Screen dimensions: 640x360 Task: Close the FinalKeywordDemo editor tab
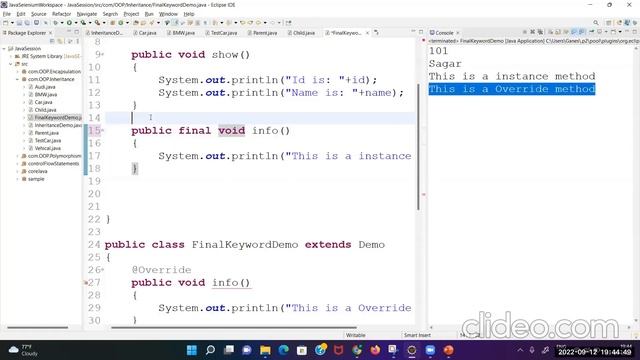click(367, 33)
